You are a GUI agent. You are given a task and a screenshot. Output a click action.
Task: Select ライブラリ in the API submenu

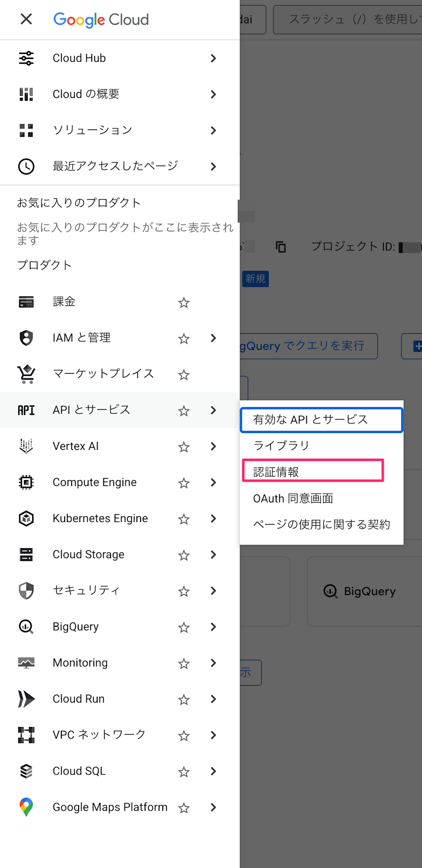pyautogui.click(x=321, y=446)
